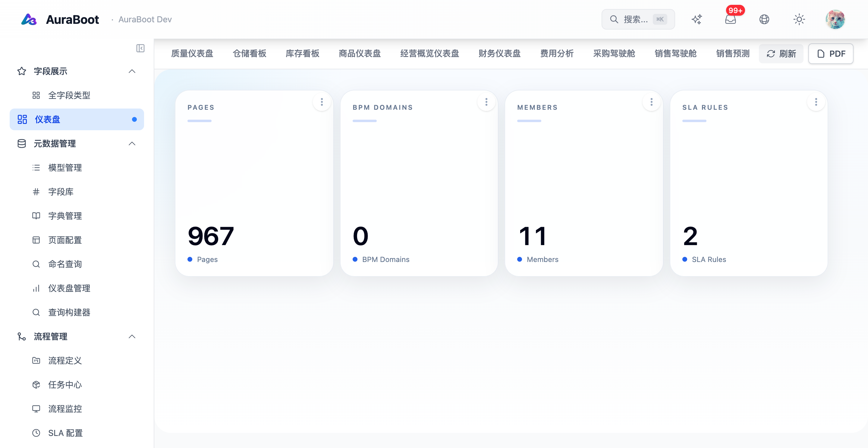Switch to the 采购驾驶舱 tab
The width and height of the screenshot is (868, 448).
tap(614, 54)
